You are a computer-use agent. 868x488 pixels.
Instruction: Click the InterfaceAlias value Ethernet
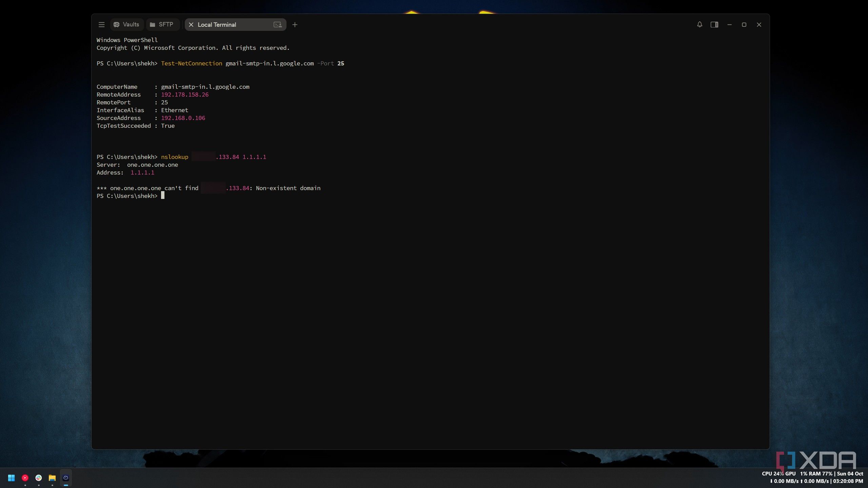(175, 110)
